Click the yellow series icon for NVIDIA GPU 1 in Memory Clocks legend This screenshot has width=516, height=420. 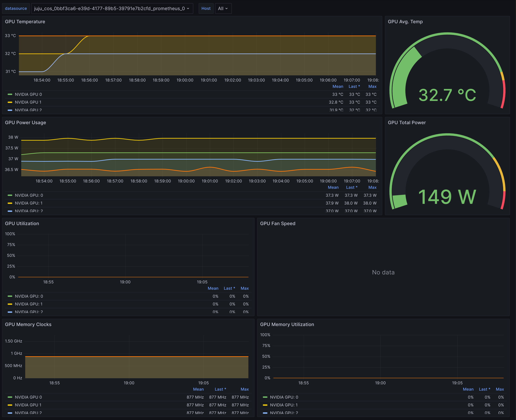coord(10,405)
